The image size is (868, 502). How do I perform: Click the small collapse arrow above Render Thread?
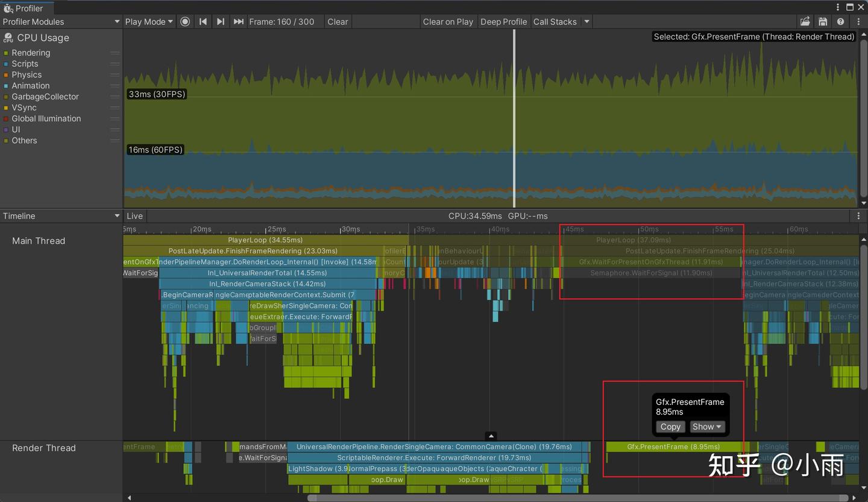point(491,436)
